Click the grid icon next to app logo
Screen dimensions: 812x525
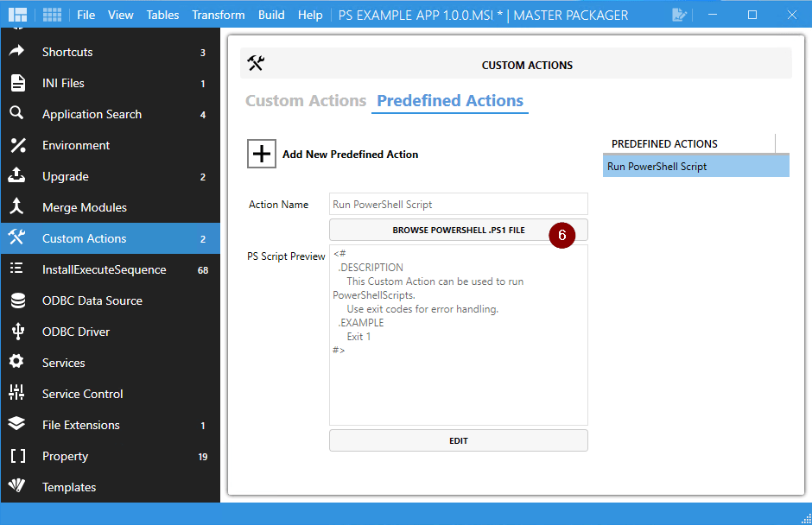pos(50,14)
